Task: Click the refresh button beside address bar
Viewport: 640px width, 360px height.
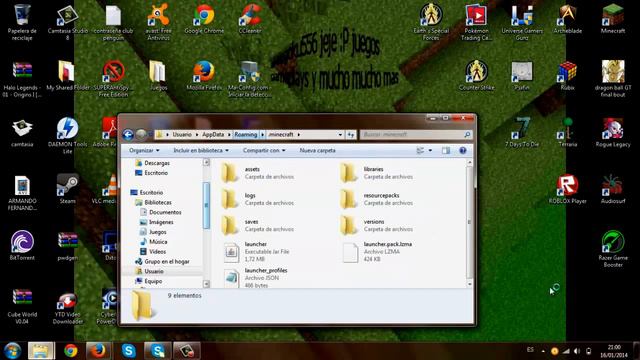Action: click(x=351, y=134)
